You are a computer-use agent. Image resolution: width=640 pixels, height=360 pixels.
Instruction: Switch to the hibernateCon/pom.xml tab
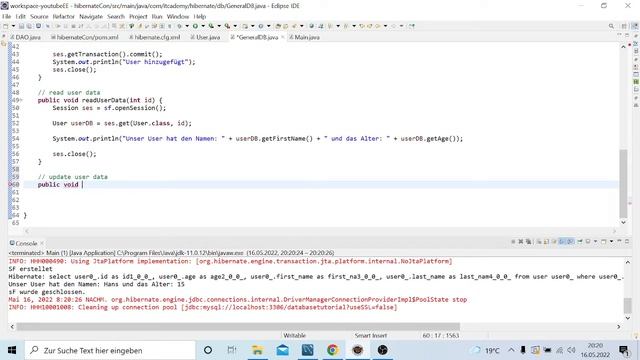pos(85,37)
